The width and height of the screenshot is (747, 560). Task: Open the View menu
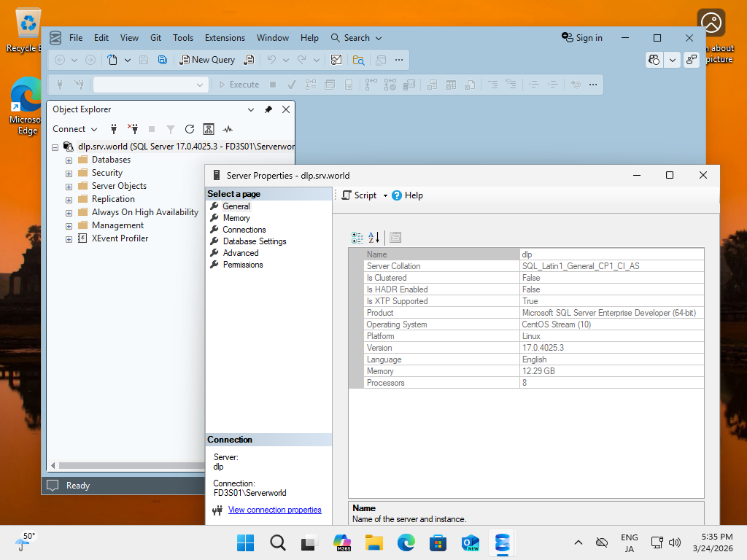[x=129, y=38]
